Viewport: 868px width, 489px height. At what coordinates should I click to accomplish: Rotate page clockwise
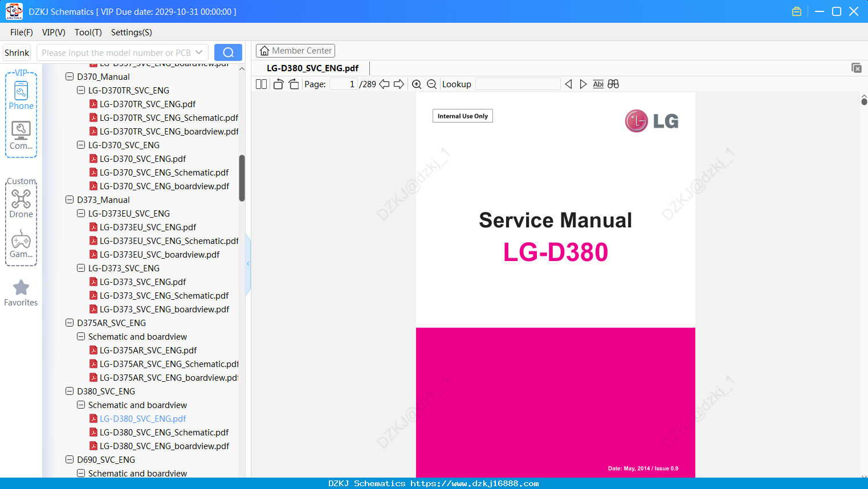point(294,84)
